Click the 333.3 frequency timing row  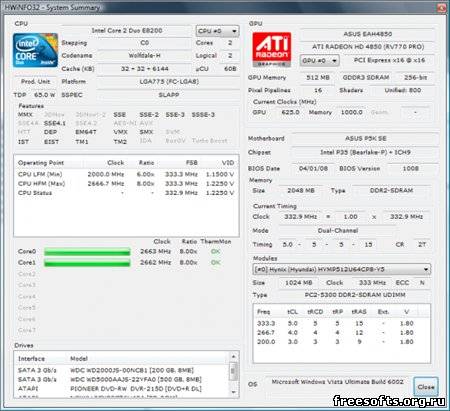click(341, 323)
